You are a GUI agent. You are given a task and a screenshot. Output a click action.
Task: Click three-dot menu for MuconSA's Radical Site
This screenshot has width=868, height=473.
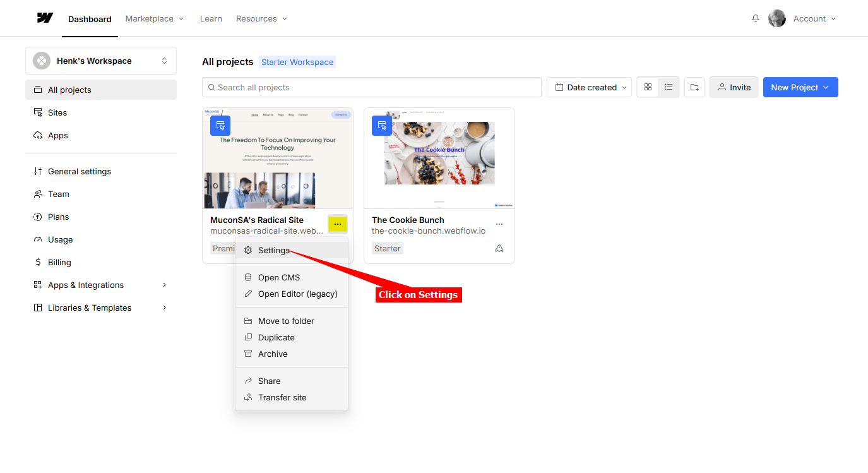(338, 224)
